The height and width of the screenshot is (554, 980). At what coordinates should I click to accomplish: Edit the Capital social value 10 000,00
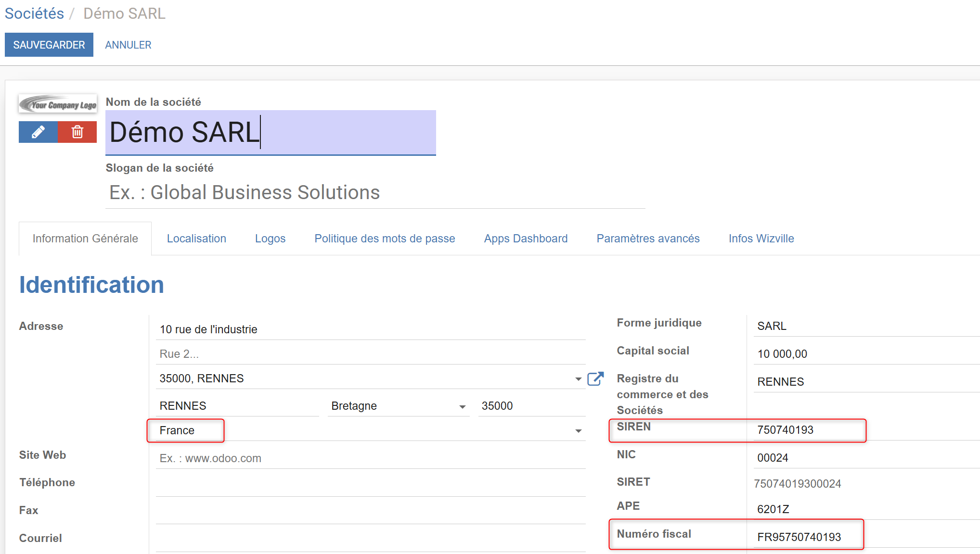pyautogui.click(x=866, y=354)
